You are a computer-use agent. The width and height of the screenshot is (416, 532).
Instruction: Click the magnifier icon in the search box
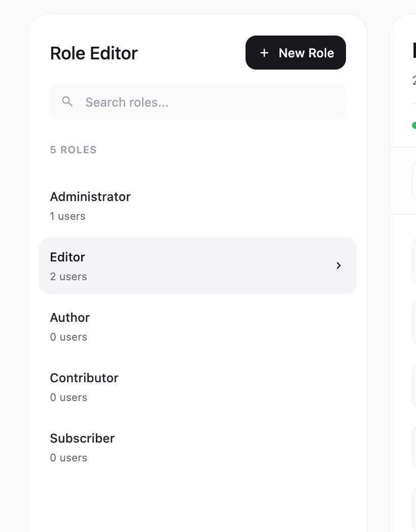point(67,102)
